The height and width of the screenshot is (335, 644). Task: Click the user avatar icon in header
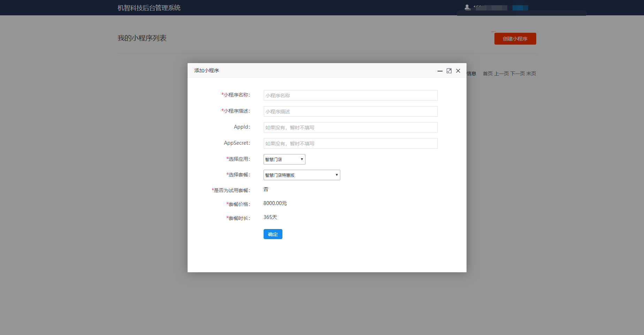point(468,7)
